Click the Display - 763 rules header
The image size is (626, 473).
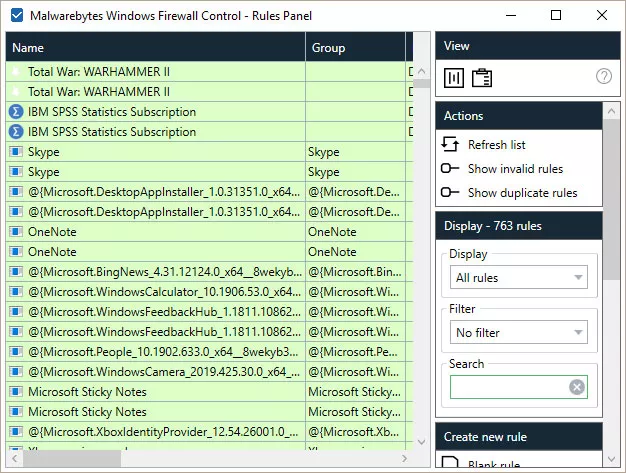[x=519, y=226]
